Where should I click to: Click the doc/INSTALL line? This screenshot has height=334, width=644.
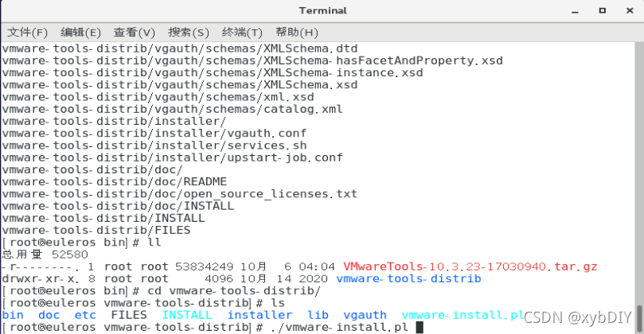click(x=119, y=206)
